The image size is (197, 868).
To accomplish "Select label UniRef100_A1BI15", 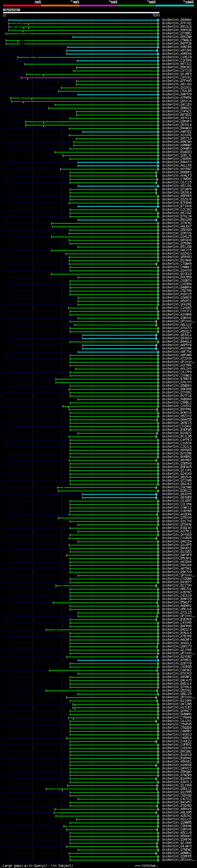I will 177,294.
